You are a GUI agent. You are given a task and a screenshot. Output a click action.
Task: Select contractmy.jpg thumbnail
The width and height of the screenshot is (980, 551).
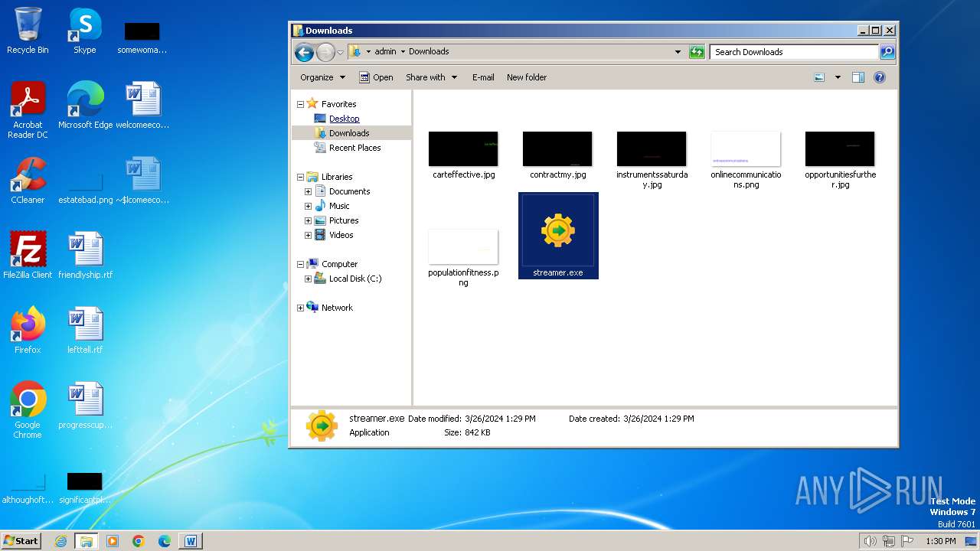[x=557, y=155]
